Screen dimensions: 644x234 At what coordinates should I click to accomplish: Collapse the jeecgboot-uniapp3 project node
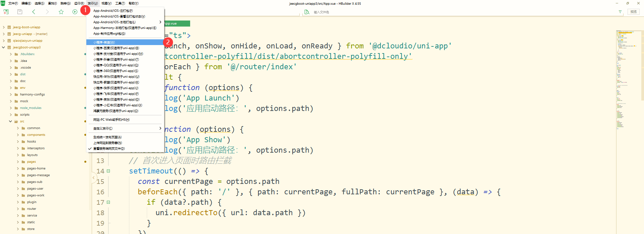click(4, 47)
